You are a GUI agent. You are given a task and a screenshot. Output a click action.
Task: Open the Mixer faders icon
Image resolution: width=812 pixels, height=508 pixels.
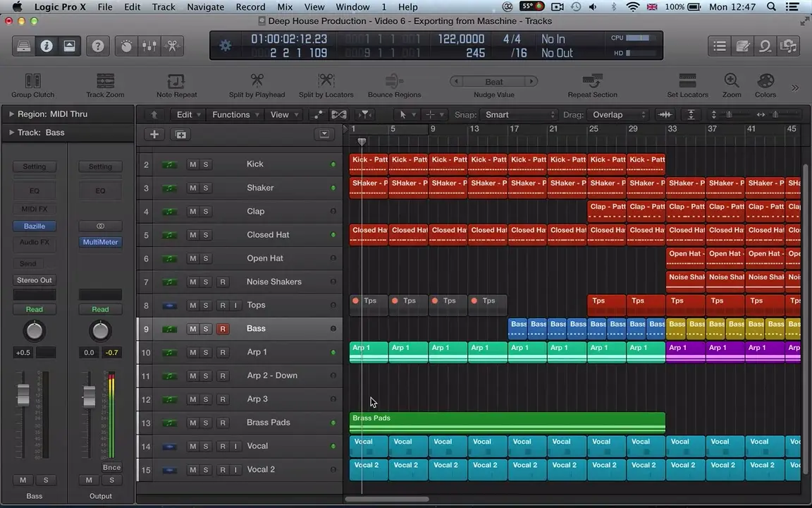pos(149,46)
